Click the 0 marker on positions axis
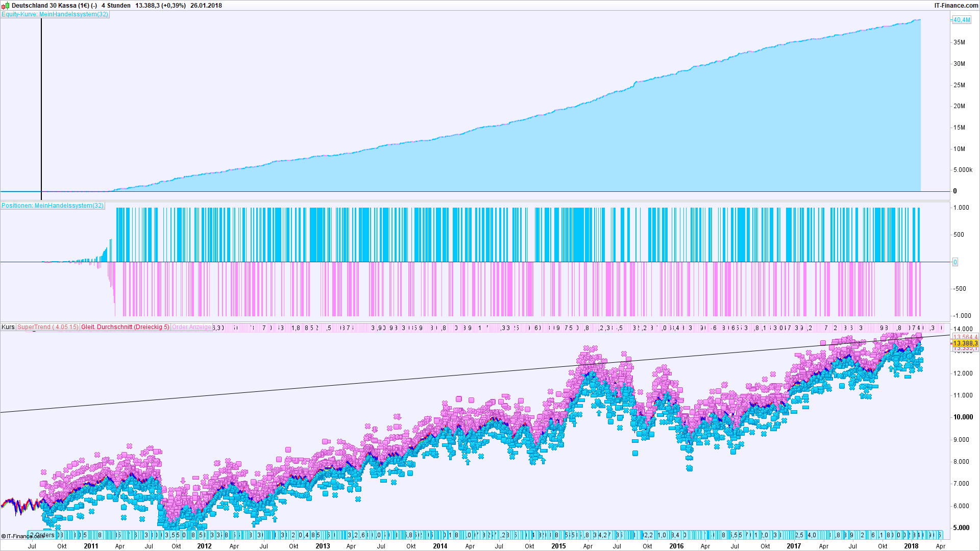 955,262
